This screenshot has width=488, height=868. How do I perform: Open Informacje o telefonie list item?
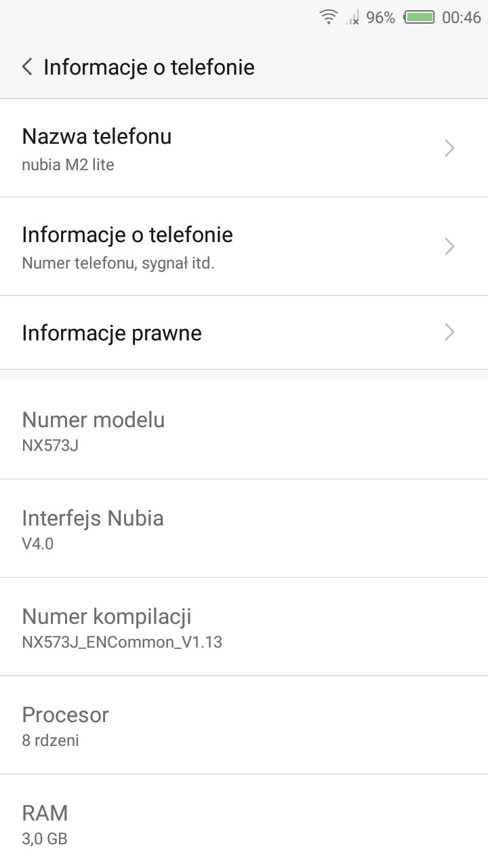coord(203,246)
